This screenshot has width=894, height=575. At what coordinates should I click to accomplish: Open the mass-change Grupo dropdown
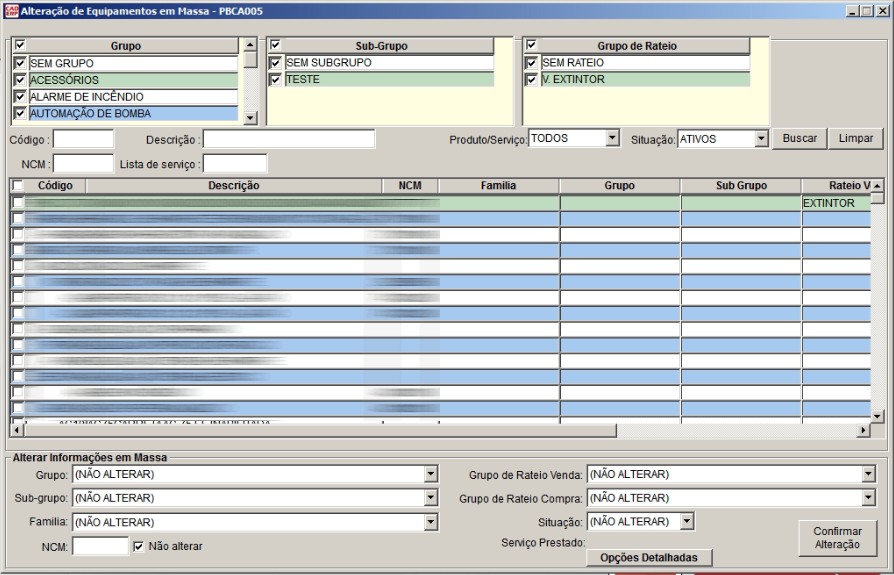(x=431, y=474)
